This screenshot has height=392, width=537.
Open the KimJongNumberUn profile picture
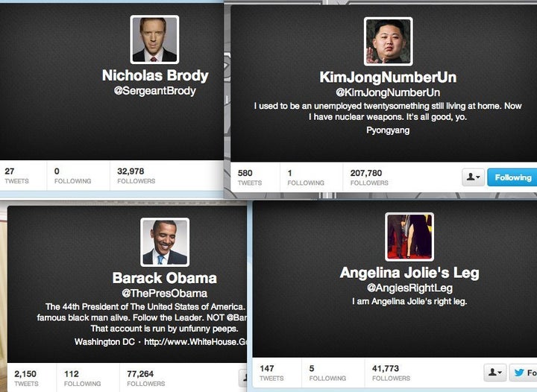pos(388,42)
